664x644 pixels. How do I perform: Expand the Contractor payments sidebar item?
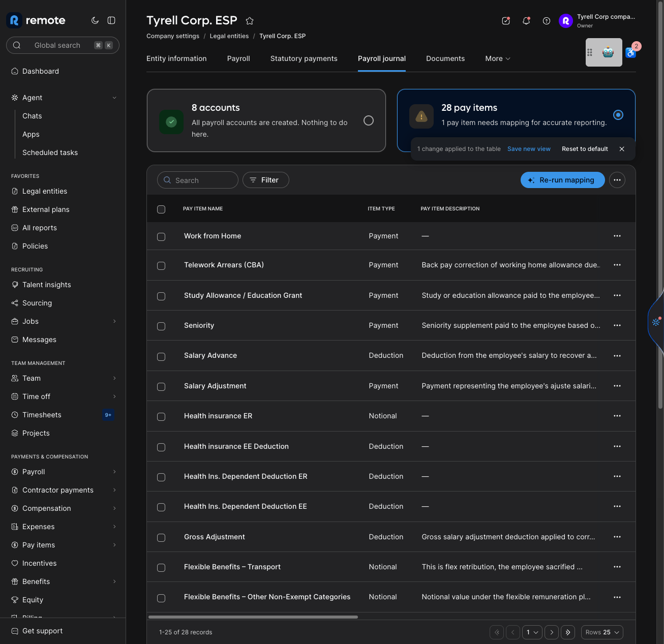coord(114,490)
